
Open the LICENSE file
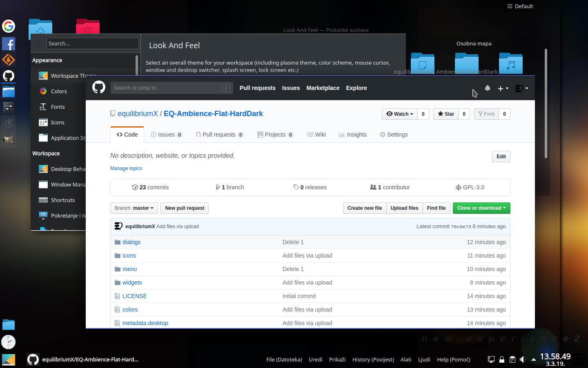135,296
